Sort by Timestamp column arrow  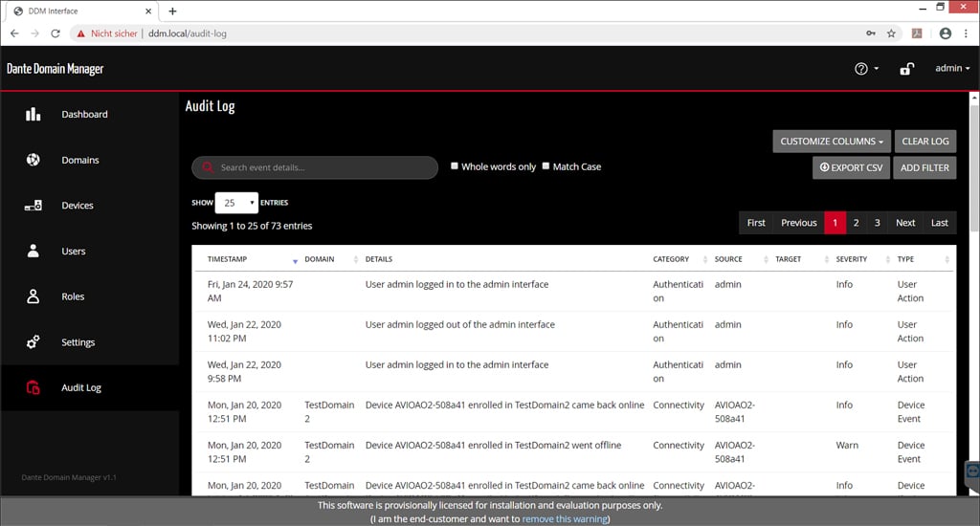pyautogui.click(x=295, y=260)
